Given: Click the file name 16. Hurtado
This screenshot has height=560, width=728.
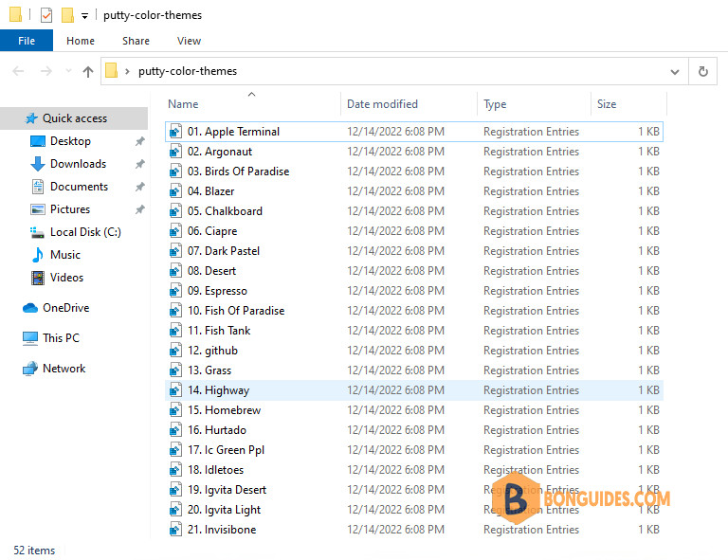Looking at the screenshot, I should [217, 430].
